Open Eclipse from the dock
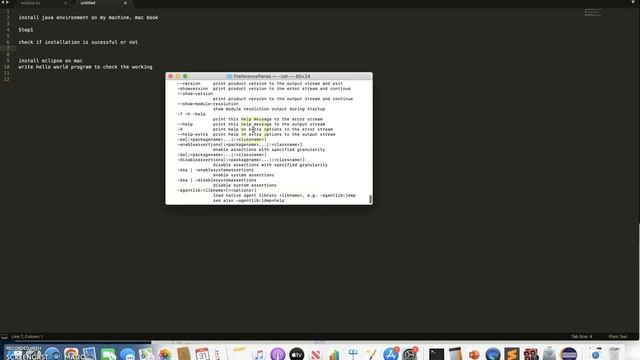 click(569, 354)
